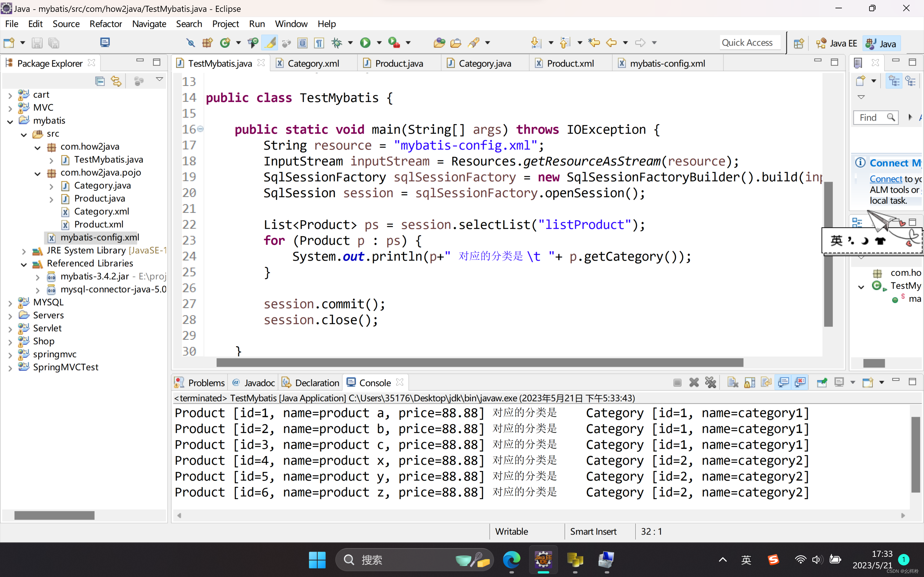Open the Refactor menu
The height and width of the screenshot is (577, 924).
[x=105, y=24]
